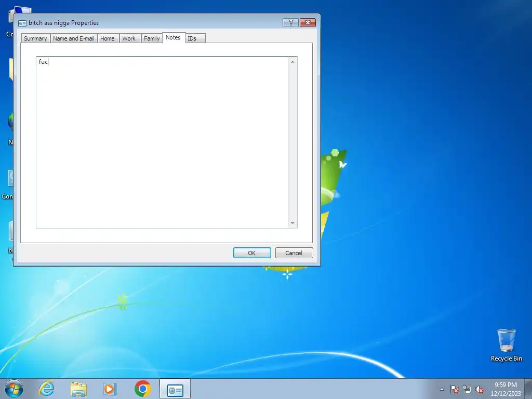Launch Google Chrome from taskbar
Screen dimensions: 532x399
click(142, 389)
